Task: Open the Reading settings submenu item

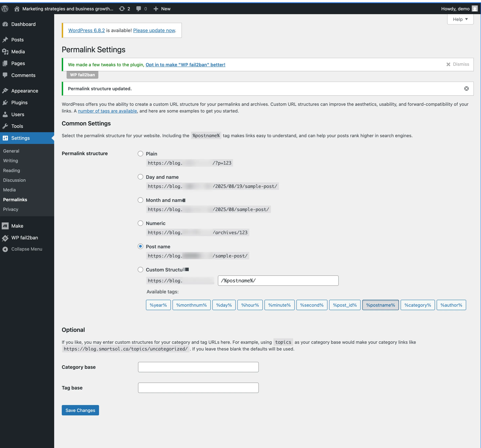Action: (x=12, y=170)
